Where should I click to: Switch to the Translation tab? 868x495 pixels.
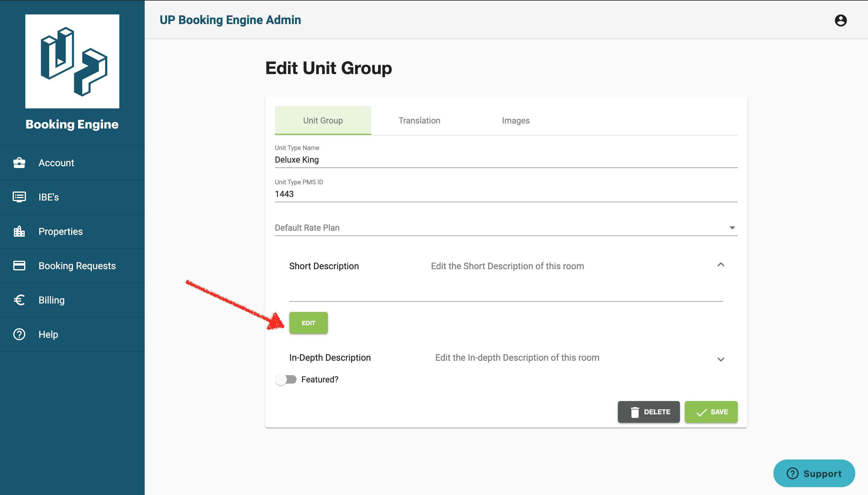[x=419, y=121]
